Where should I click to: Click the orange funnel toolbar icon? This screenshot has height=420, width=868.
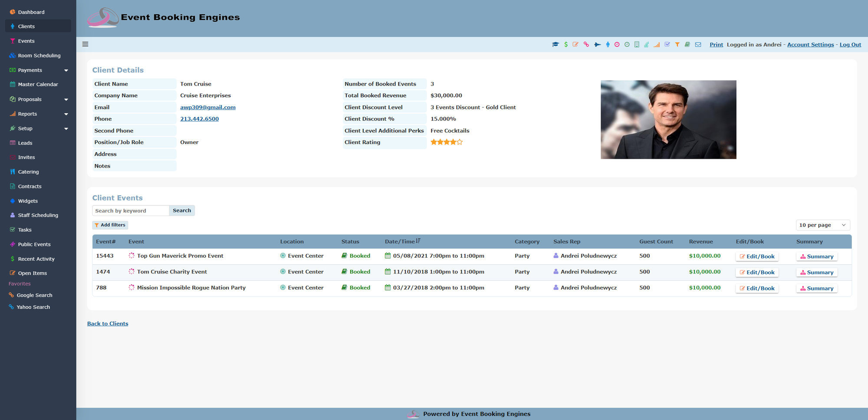coord(677,45)
